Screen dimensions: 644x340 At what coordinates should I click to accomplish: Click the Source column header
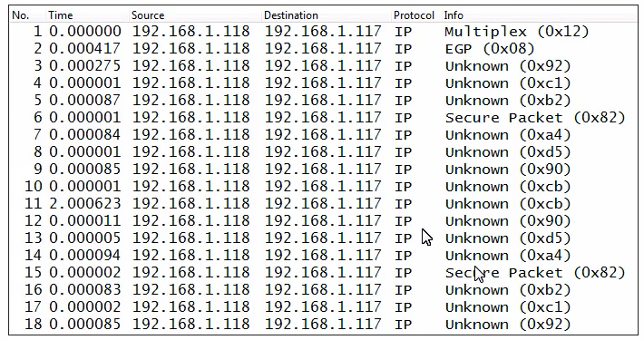(196, 15)
